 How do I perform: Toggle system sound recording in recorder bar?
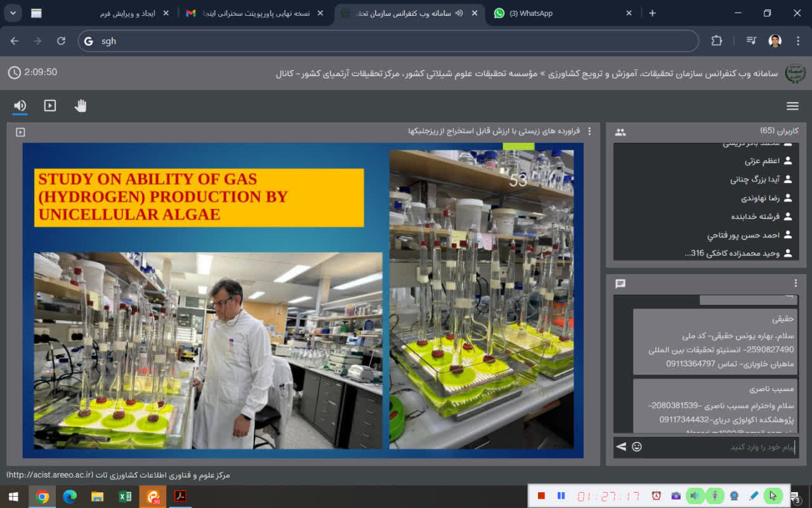pyautogui.click(x=696, y=495)
